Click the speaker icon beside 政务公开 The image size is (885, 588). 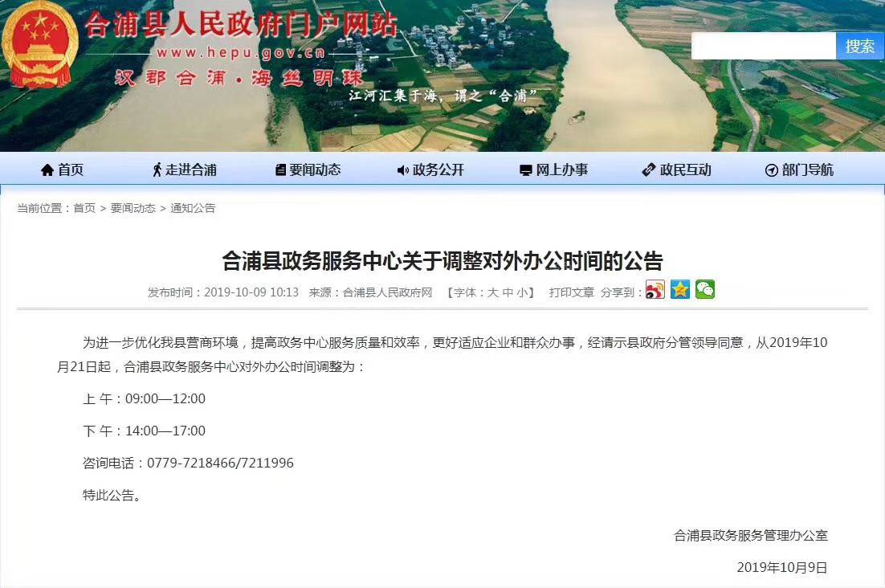(x=403, y=169)
